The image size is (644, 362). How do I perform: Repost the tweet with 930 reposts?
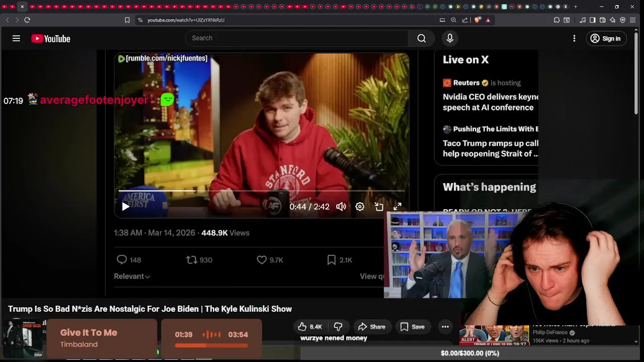pyautogui.click(x=199, y=260)
